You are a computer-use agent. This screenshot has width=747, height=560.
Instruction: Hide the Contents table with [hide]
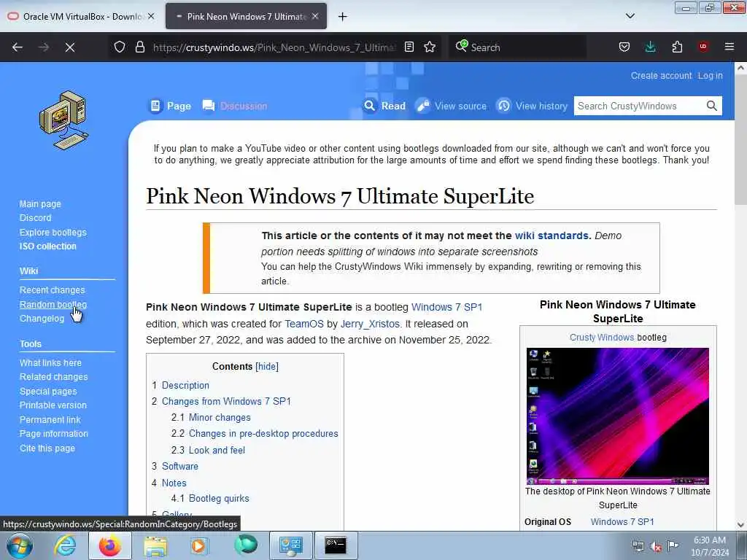[267, 366]
